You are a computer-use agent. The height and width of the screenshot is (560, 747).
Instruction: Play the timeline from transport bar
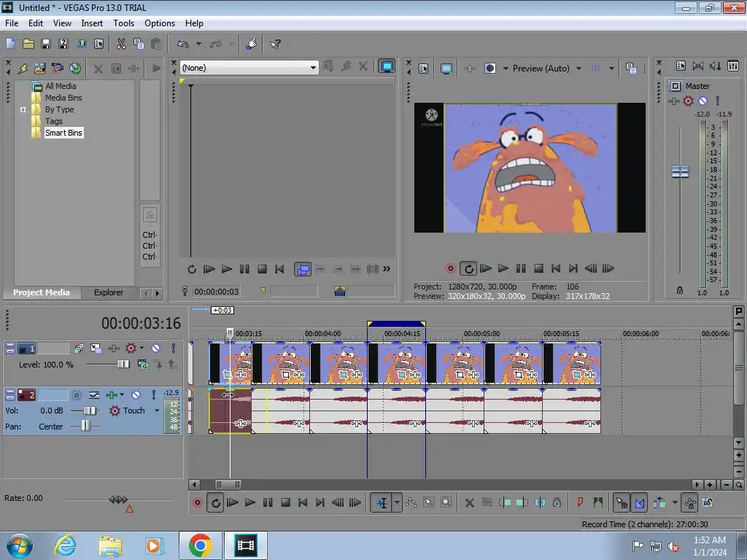pyautogui.click(x=250, y=502)
